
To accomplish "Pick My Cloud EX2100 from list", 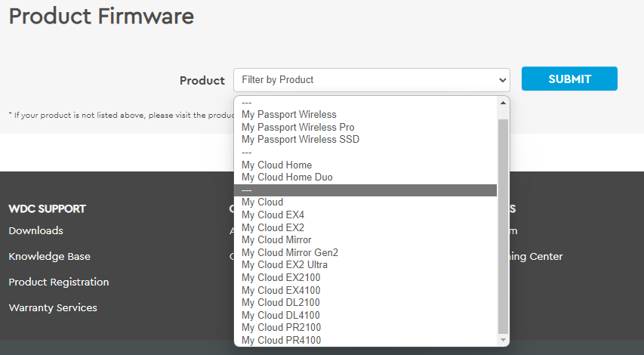I will [365, 277].
